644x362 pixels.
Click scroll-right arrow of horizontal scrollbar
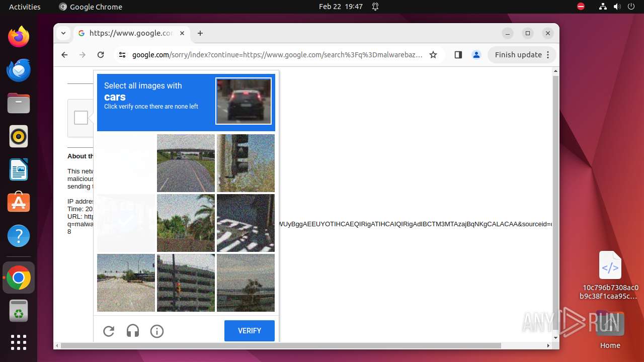548,345
